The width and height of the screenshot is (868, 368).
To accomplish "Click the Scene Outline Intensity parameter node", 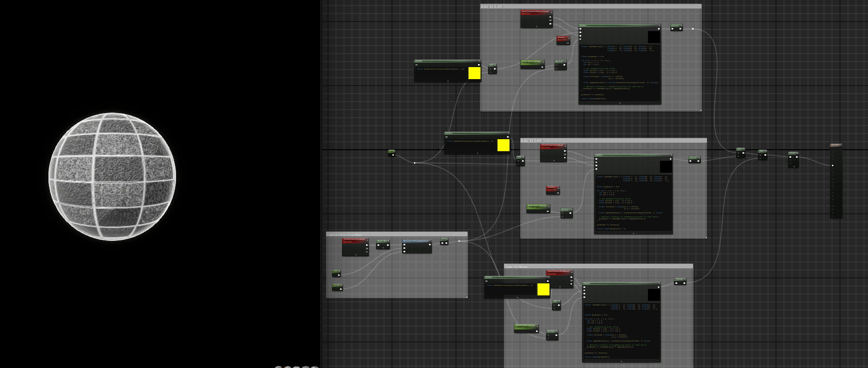I will (x=532, y=63).
